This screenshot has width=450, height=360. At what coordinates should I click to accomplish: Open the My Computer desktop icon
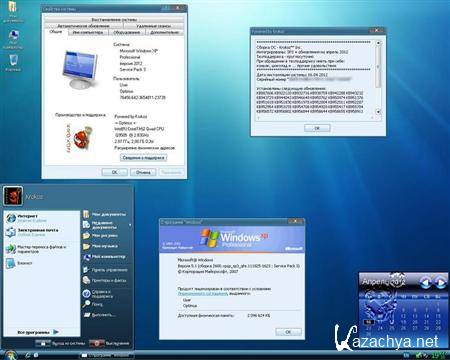(x=13, y=39)
